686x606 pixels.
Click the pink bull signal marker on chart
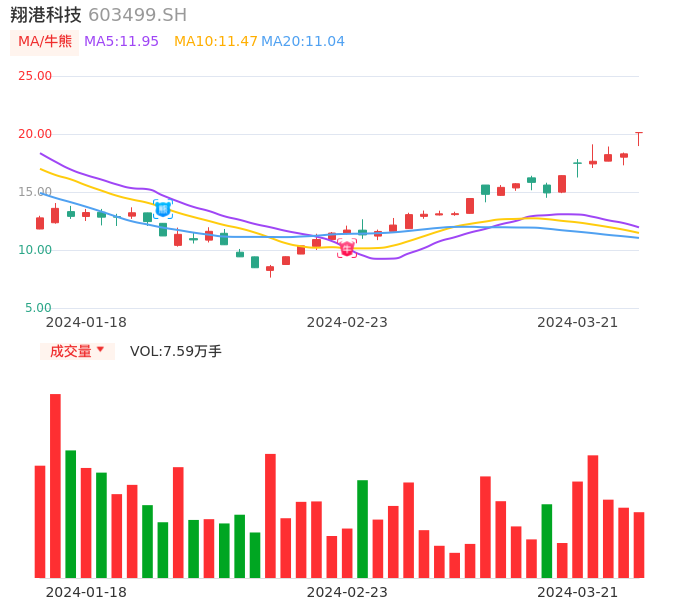point(347,249)
